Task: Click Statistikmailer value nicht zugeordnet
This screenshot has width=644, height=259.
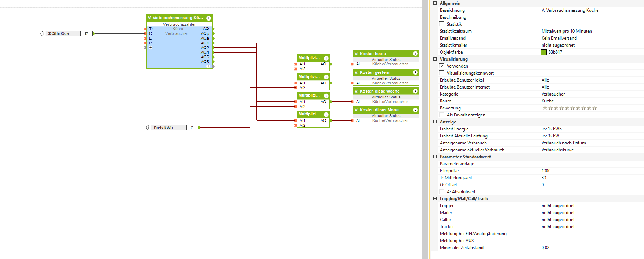Action: 592,45
